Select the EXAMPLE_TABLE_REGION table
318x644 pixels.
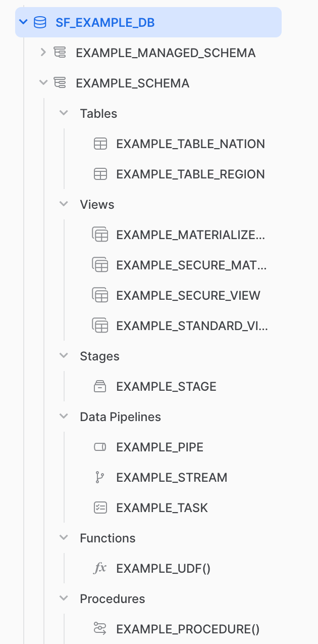tap(190, 174)
